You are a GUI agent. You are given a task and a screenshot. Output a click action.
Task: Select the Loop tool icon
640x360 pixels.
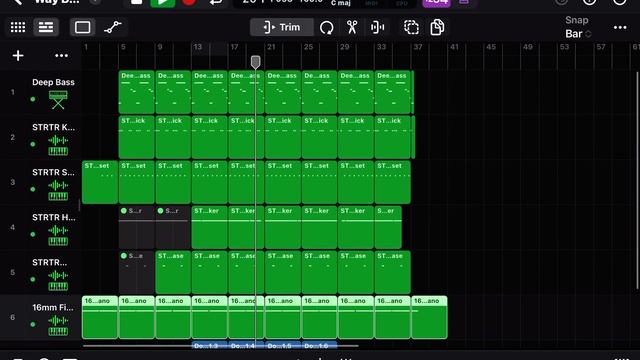(x=327, y=27)
